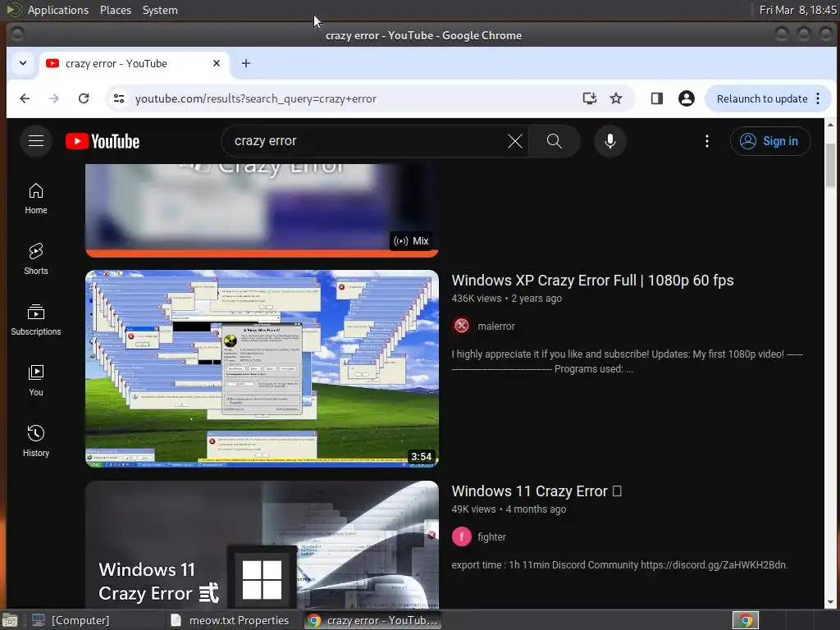Open Chrome's three-dot menu

pyautogui.click(x=818, y=98)
